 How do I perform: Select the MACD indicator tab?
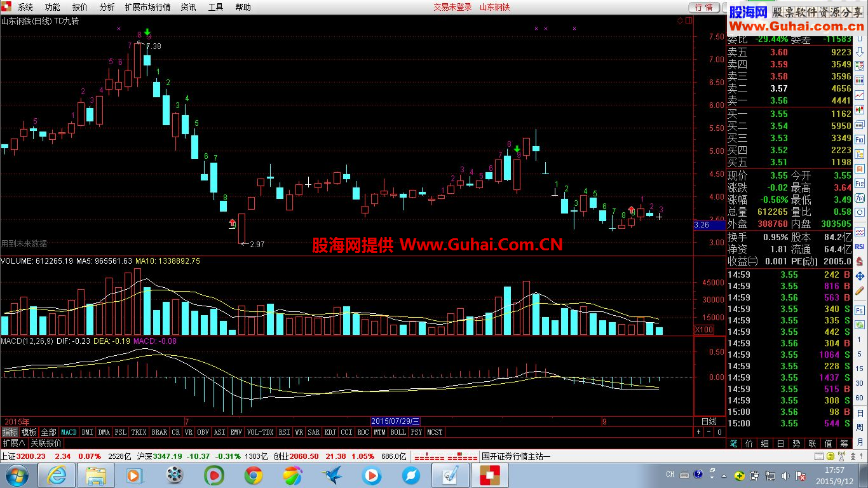coord(69,432)
